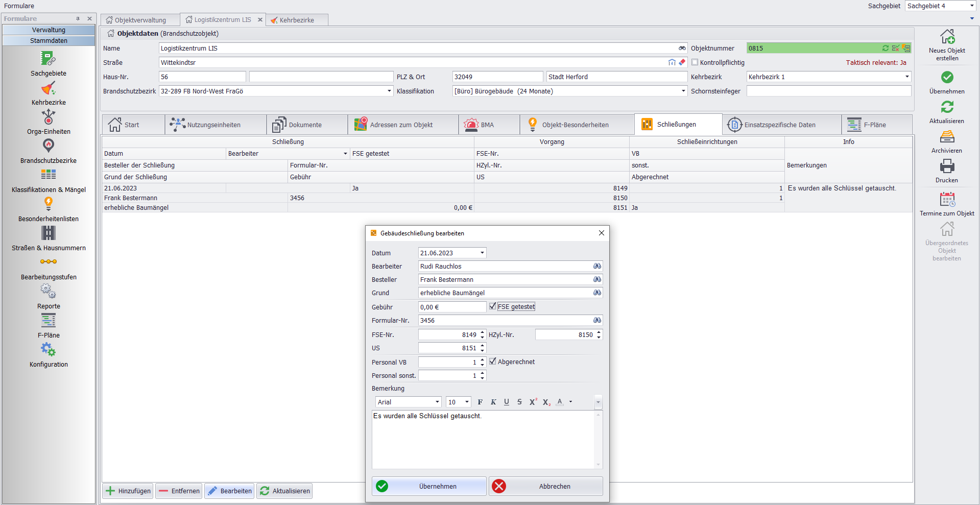Enable the Kontrollpflichtig checkbox
The image size is (980, 505).
[695, 62]
